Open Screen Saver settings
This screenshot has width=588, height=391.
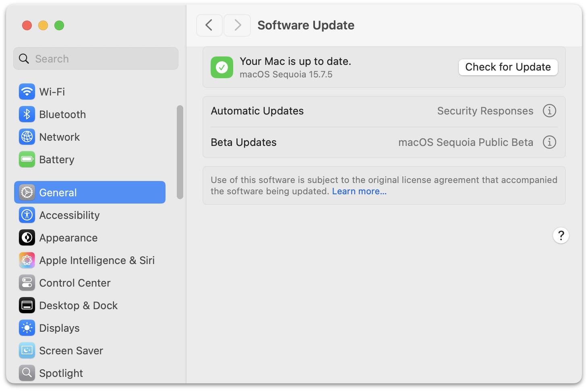[x=71, y=351]
